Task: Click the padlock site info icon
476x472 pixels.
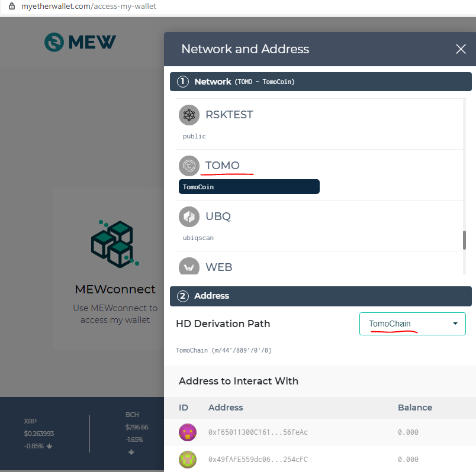Action: [11, 6]
